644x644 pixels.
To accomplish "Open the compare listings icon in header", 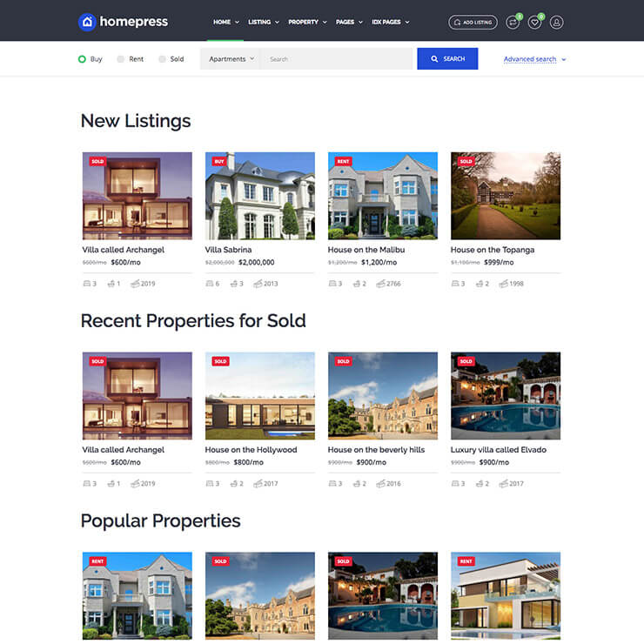I will tap(513, 22).
